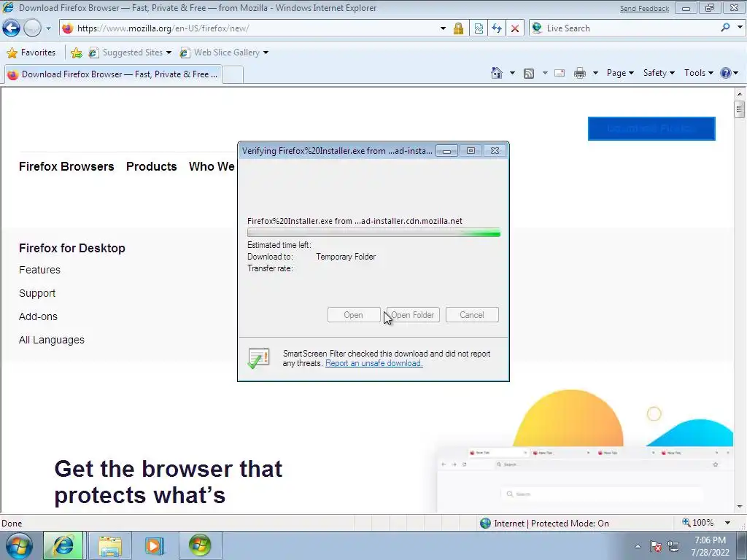This screenshot has width=747, height=560.
Task: Open the Page menu
Action: 620,73
